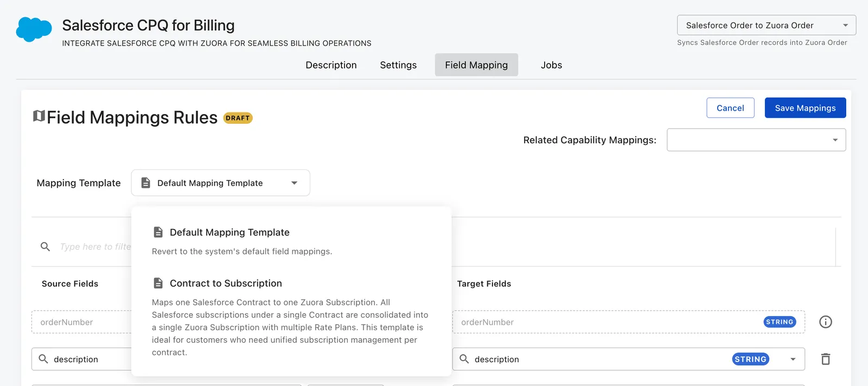This screenshot has height=386, width=868.
Task: Click 'Revert to the system's default field mappings.' text
Action: coord(242,251)
